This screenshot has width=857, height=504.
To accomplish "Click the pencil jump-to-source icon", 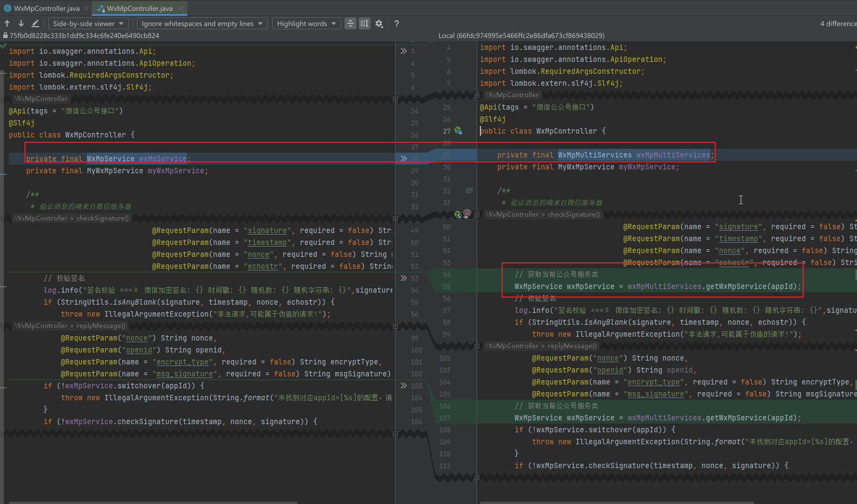I will 35,23.
